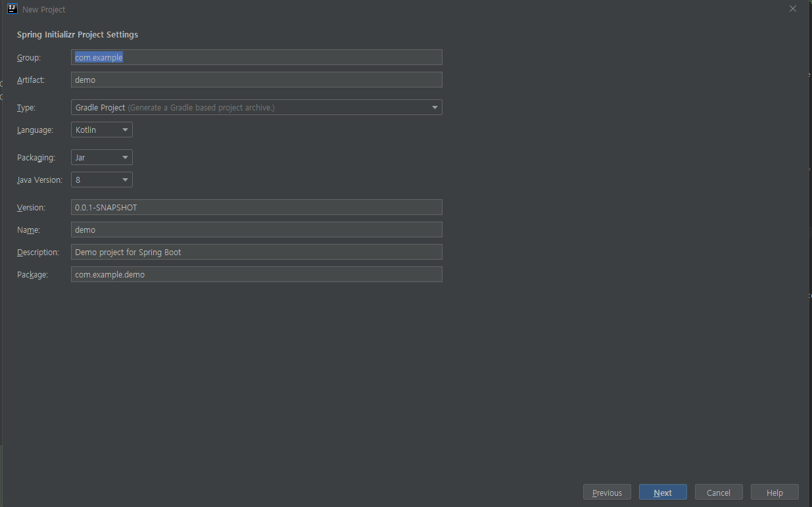The width and height of the screenshot is (812, 507).
Task: Click the Artifact label
Action: pos(31,80)
